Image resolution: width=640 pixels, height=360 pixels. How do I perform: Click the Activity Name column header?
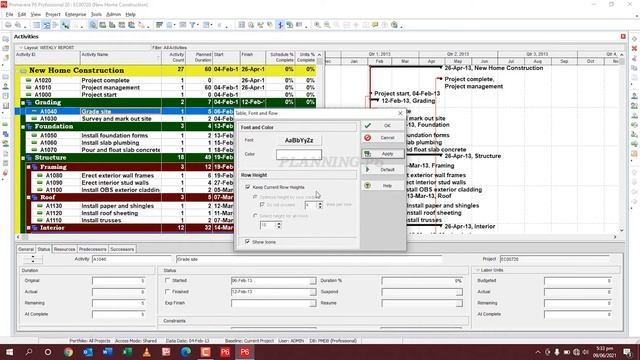pyautogui.click(x=120, y=58)
